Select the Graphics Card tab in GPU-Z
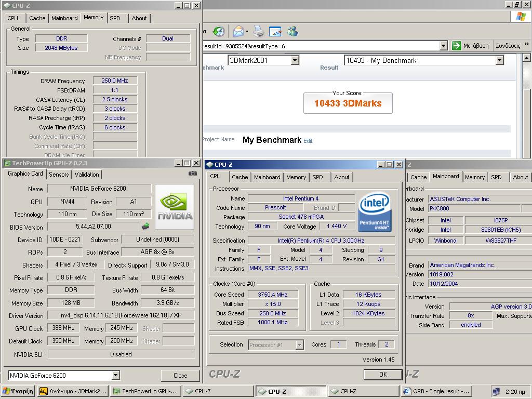 click(25, 174)
